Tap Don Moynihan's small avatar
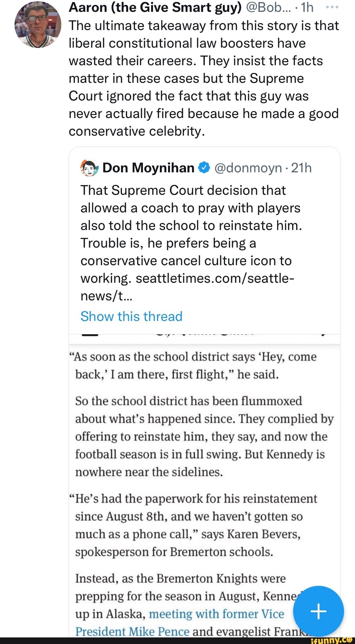Screen dimensions: 355x644 [x=89, y=168]
